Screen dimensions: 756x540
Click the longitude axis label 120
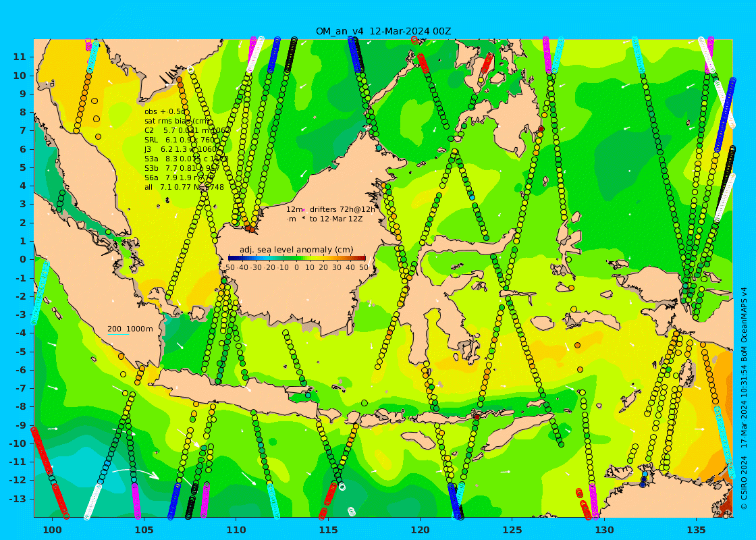(420, 530)
